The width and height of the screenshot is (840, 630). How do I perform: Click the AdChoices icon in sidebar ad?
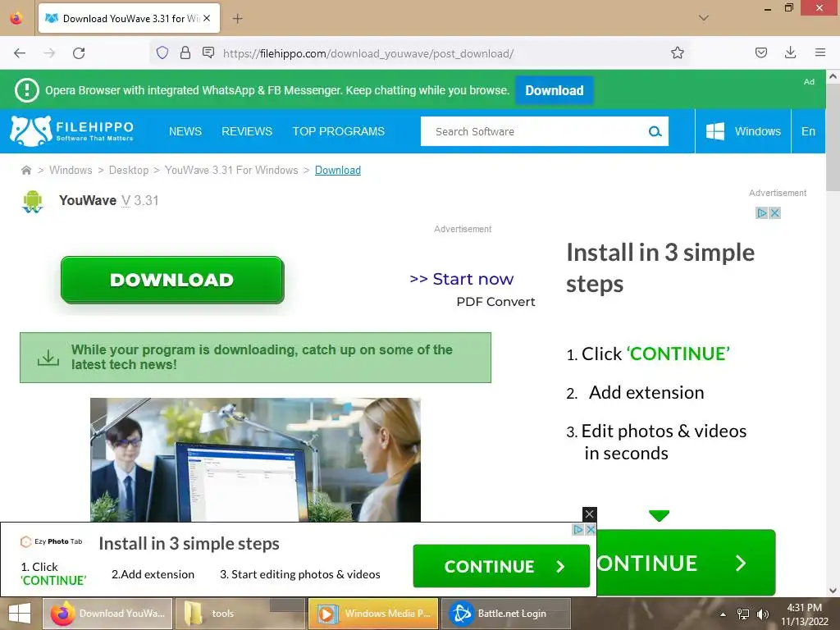tap(761, 213)
